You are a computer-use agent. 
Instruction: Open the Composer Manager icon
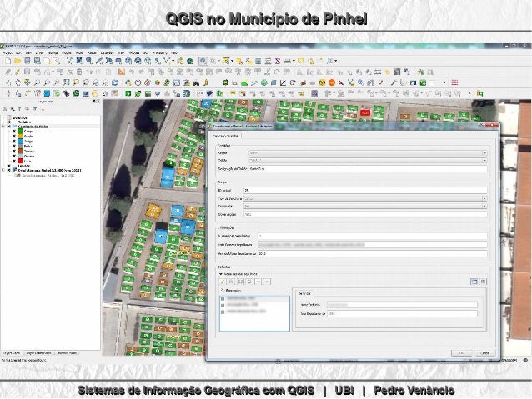[x=57, y=61]
